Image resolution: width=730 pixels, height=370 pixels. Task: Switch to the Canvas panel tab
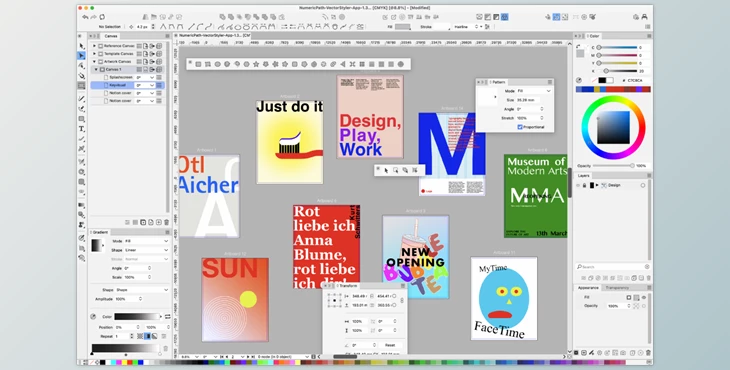point(111,36)
